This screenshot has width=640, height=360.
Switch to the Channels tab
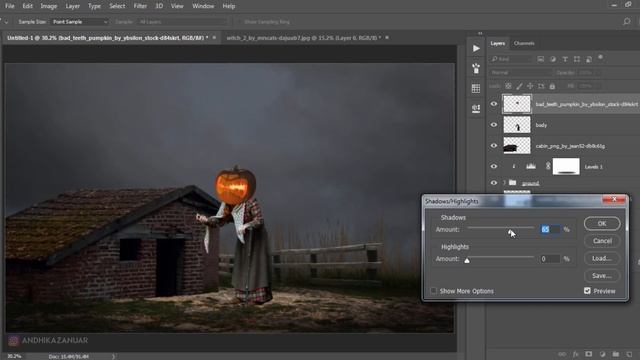(x=524, y=43)
